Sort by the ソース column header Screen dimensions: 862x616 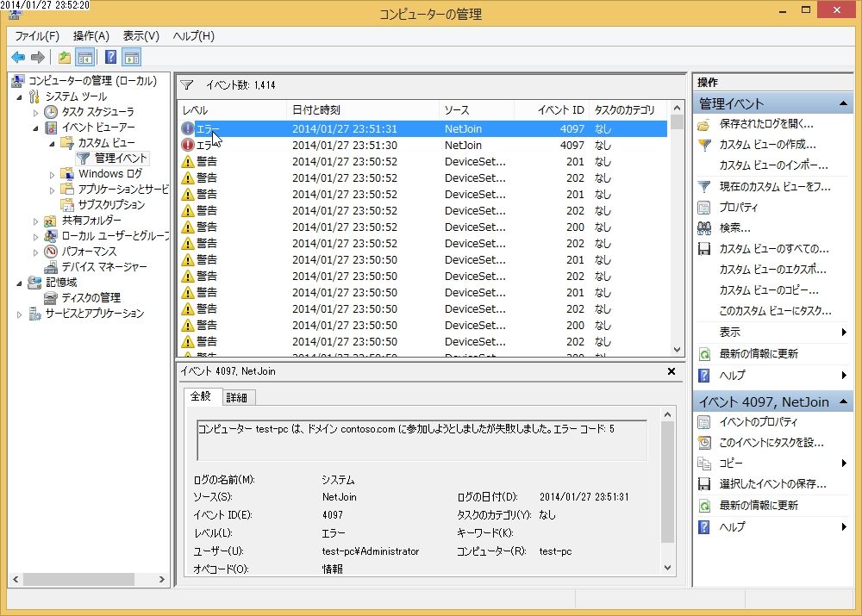click(x=477, y=110)
